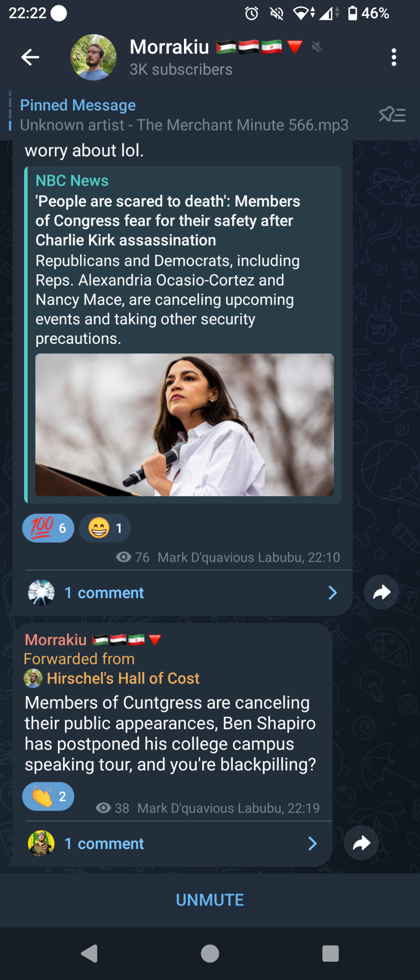Viewport: 420px width, 980px height.
Task: Open Morrakiu channel profile picture
Action: [94, 57]
